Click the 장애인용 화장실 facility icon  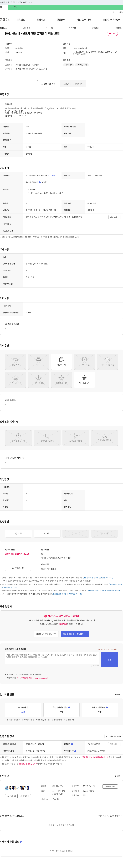pyautogui.click(x=76, y=438)
